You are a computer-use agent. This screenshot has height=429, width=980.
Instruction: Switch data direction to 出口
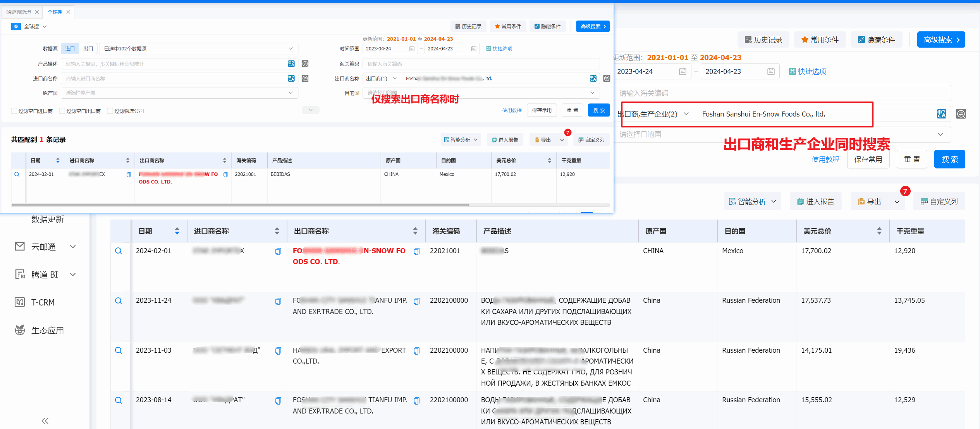point(88,48)
